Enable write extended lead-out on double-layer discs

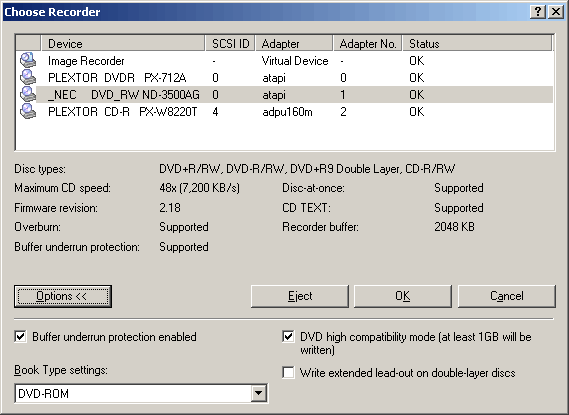coord(288,372)
